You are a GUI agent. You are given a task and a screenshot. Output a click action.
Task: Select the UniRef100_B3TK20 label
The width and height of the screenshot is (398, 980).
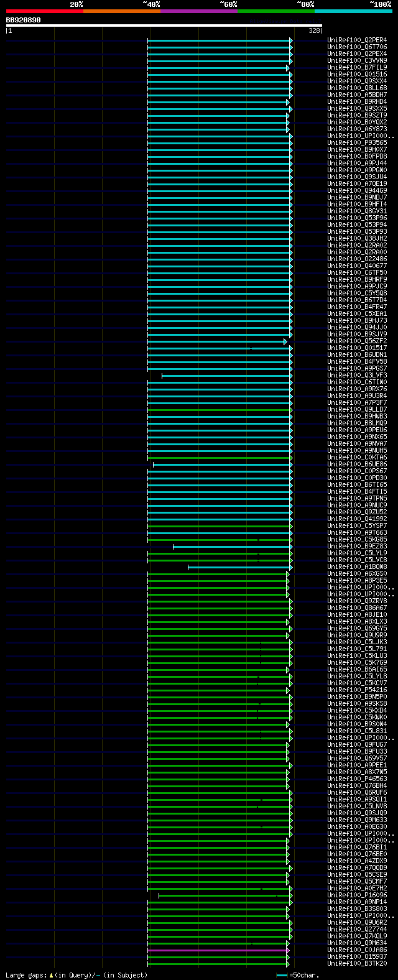[357, 964]
